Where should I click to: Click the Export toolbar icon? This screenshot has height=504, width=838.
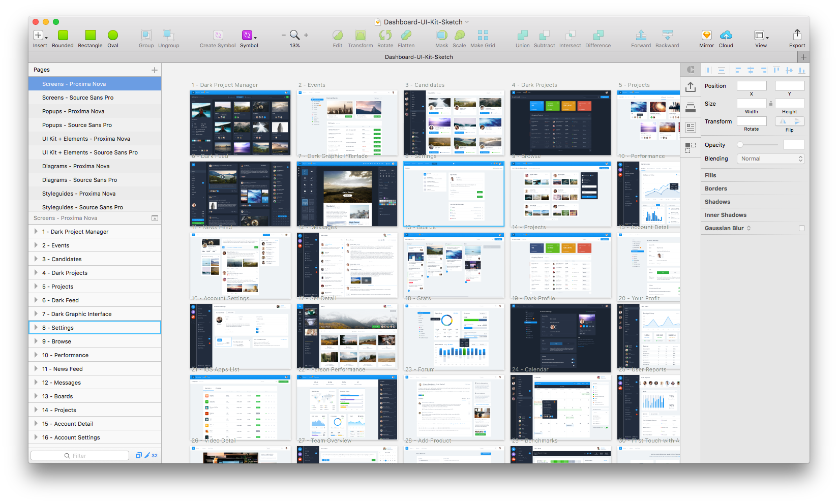pos(797,35)
